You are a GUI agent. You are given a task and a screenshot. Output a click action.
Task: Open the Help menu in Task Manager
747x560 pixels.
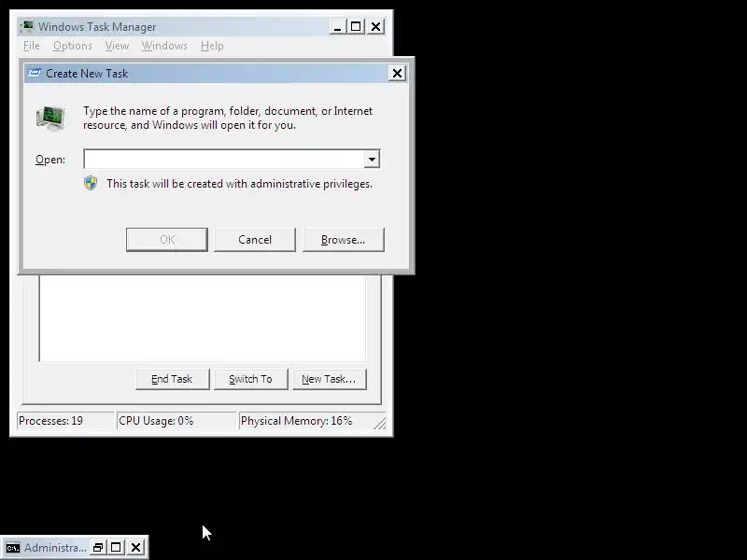pos(212,46)
